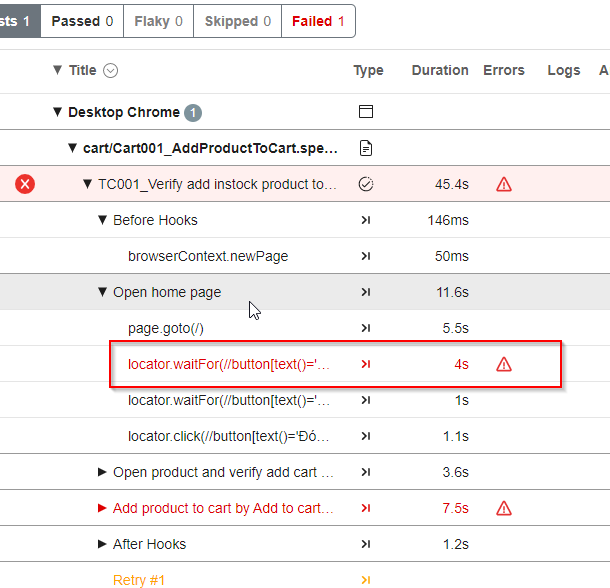Sort by the Logs column header
This screenshot has width=610, height=588.
(564, 70)
